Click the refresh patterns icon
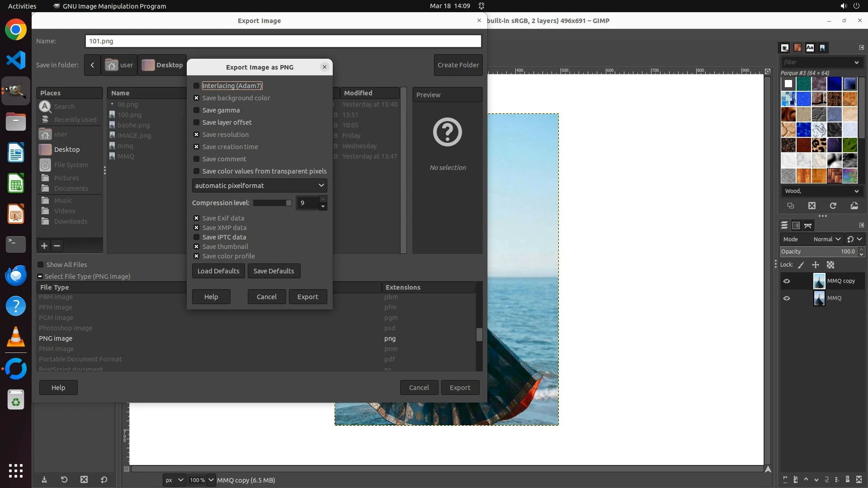 (x=833, y=206)
